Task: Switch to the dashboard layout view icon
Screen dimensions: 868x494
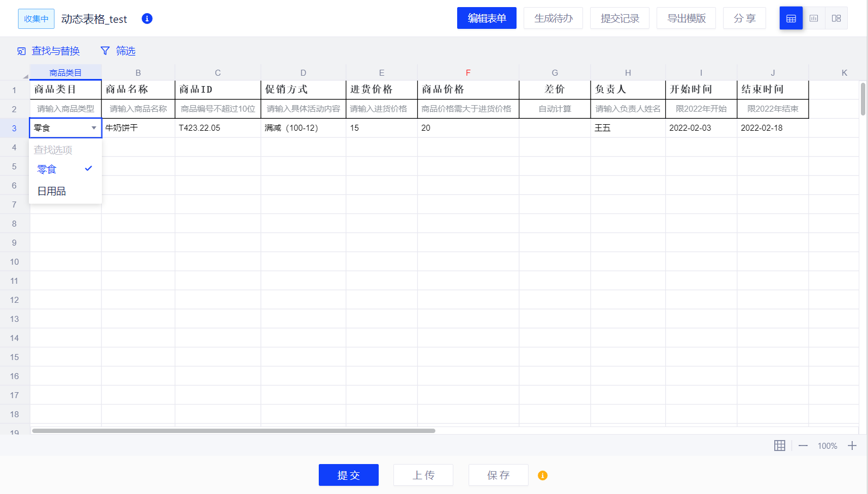Action: pos(836,19)
